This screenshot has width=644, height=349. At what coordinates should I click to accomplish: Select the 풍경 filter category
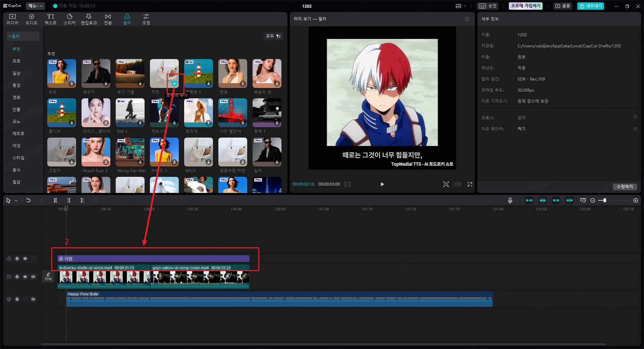(x=16, y=85)
